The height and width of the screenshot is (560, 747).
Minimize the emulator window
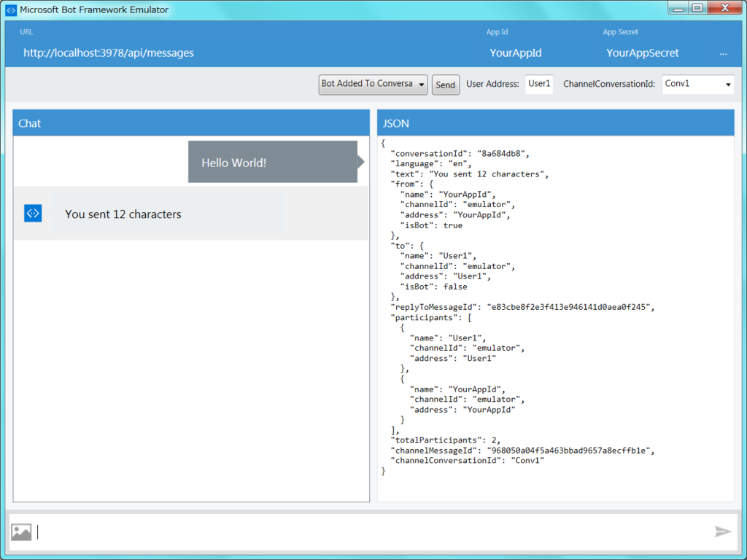tap(679, 8)
